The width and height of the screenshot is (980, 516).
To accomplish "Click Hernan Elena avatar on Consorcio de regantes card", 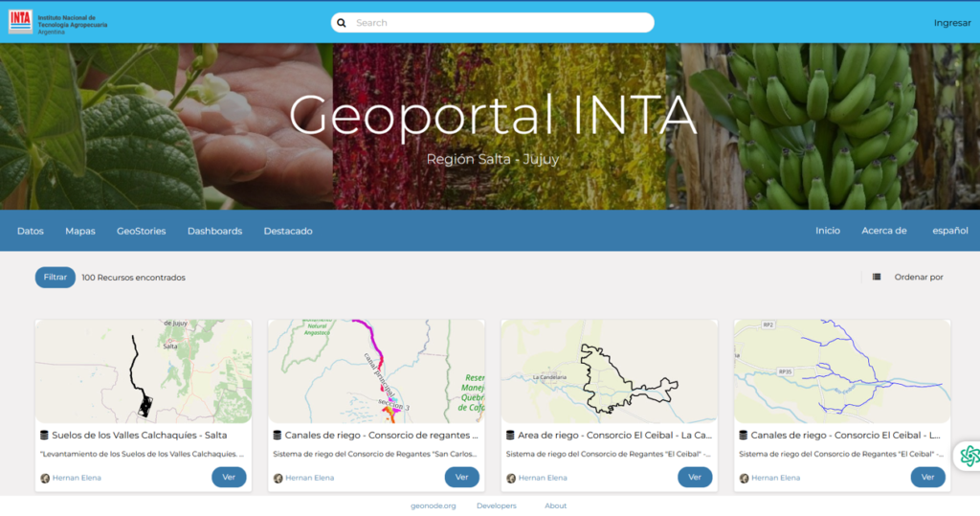I will (x=278, y=479).
